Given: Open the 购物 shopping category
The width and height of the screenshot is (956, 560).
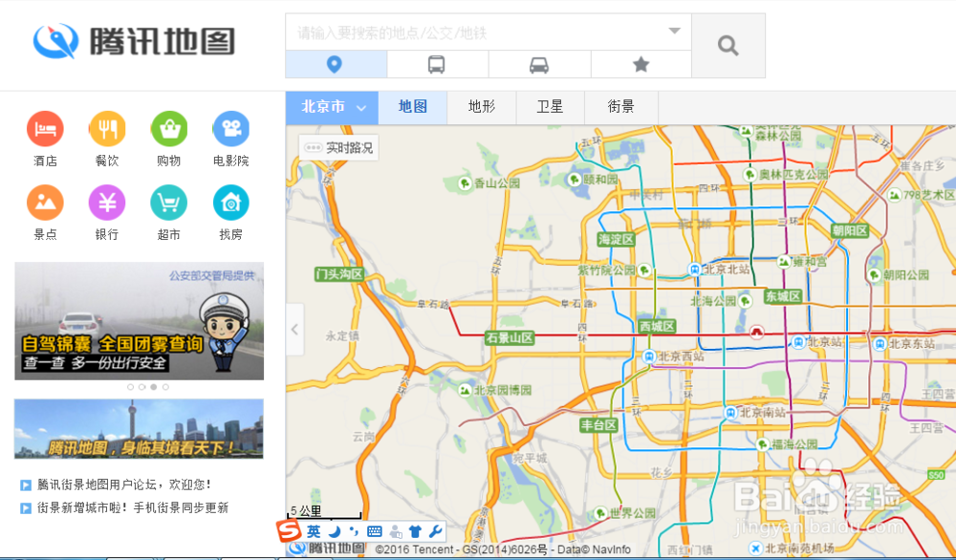Looking at the screenshot, I should (169, 129).
